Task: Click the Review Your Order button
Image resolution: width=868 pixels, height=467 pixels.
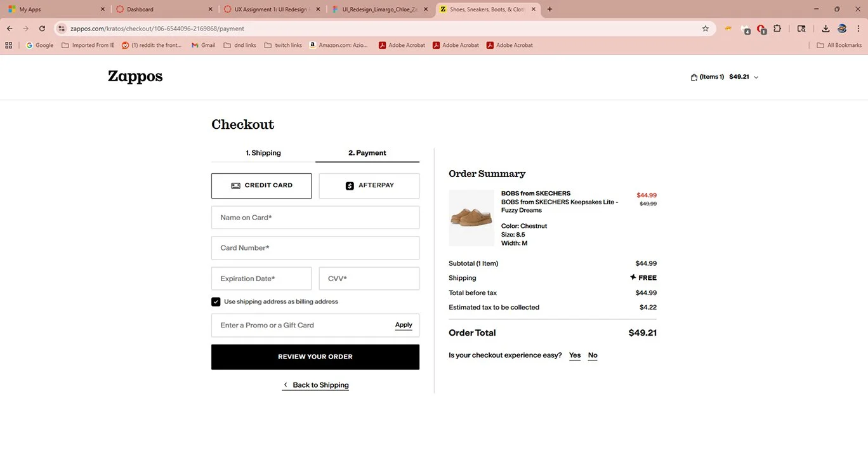Action: 315,357
